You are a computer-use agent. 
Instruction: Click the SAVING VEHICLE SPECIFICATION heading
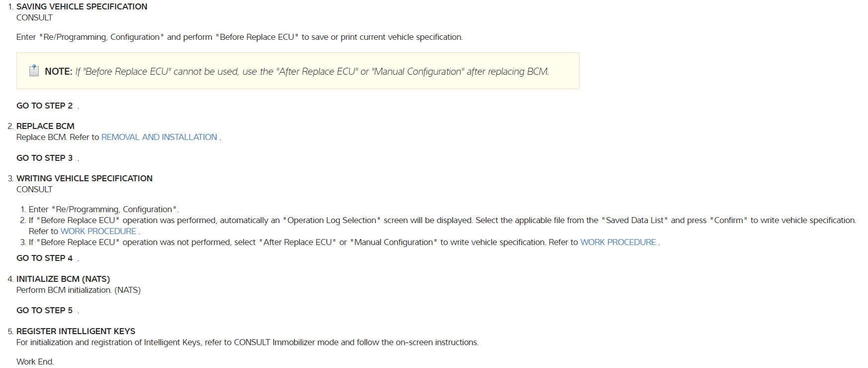tap(82, 6)
